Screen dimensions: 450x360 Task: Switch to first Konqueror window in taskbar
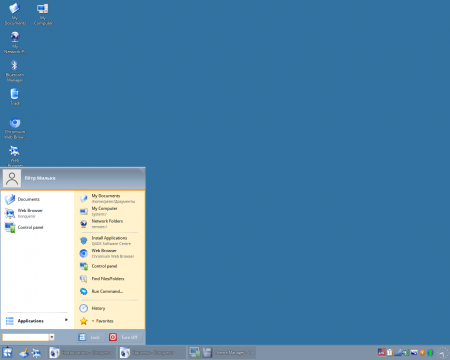pos(81,353)
